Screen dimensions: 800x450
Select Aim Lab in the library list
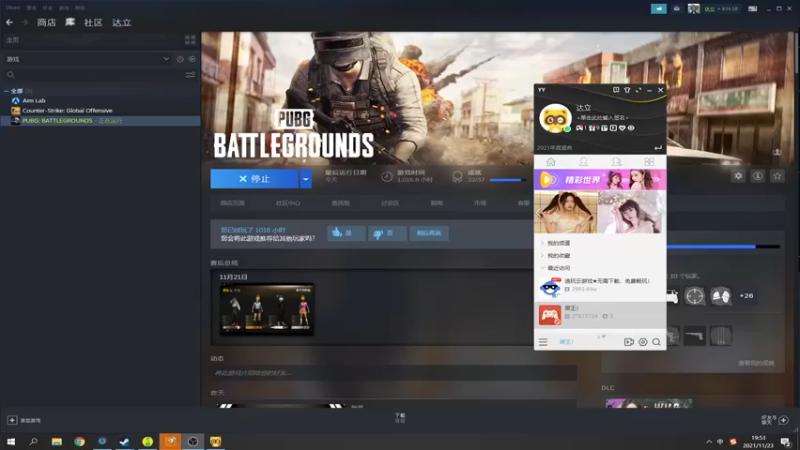34,101
